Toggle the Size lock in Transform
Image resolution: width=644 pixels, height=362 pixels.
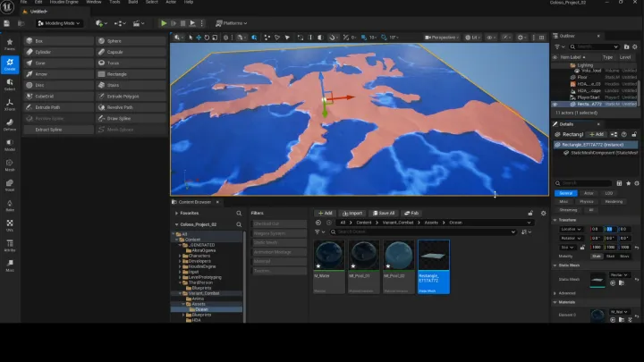coord(582,248)
